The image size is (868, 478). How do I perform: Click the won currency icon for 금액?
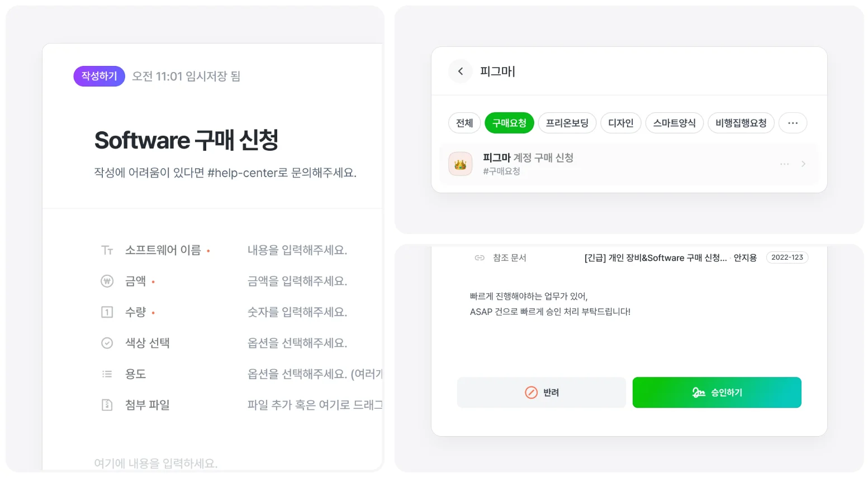coord(107,281)
